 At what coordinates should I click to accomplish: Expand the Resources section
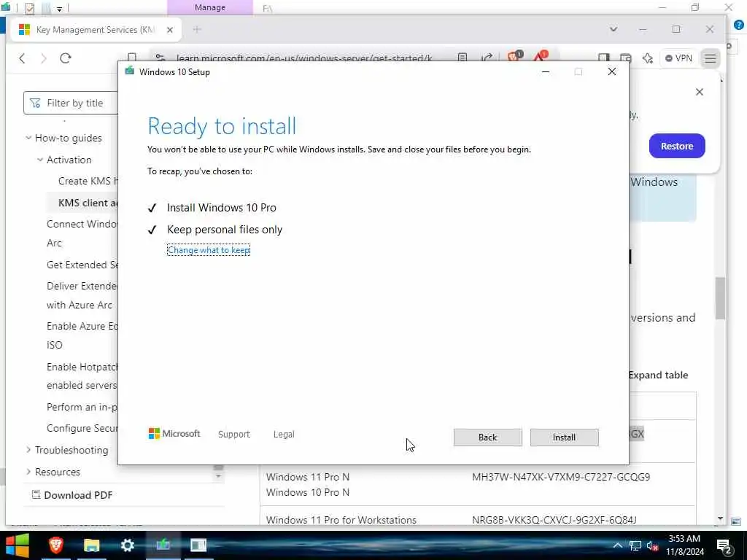[x=28, y=472]
